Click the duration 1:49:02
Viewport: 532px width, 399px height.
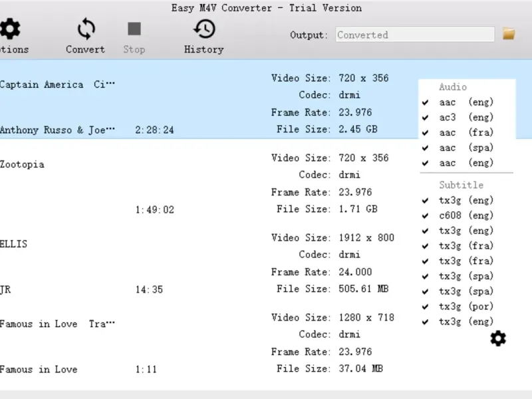155,209
